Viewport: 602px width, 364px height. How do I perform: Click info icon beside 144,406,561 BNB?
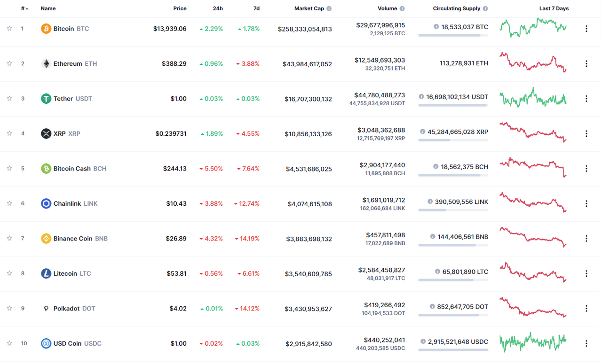pyautogui.click(x=433, y=237)
